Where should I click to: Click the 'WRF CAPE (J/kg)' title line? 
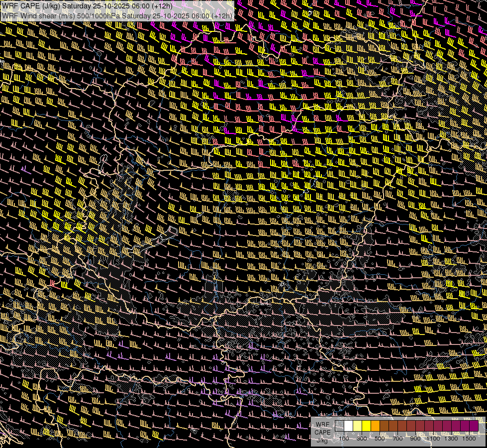[x=87, y=6]
